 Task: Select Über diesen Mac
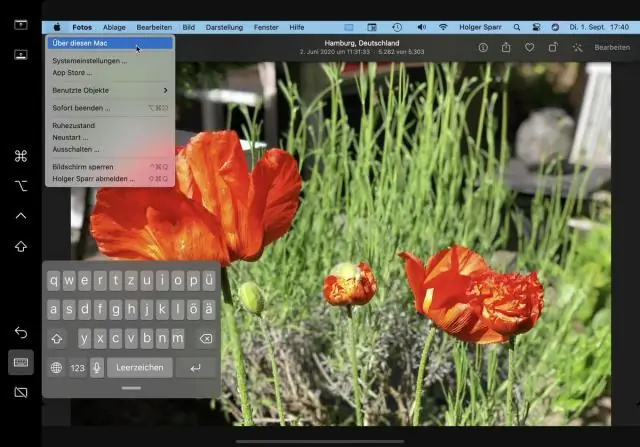(x=110, y=43)
